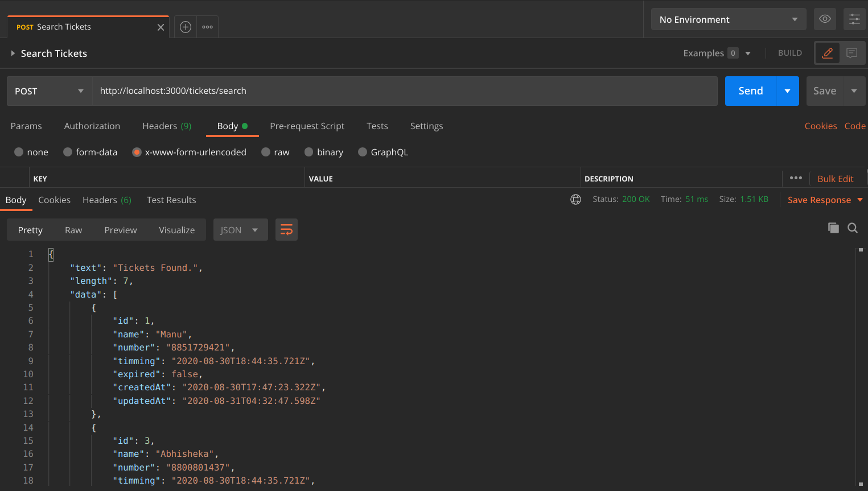Open the request Settings tab
868x491 pixels.
pos(426,126)
